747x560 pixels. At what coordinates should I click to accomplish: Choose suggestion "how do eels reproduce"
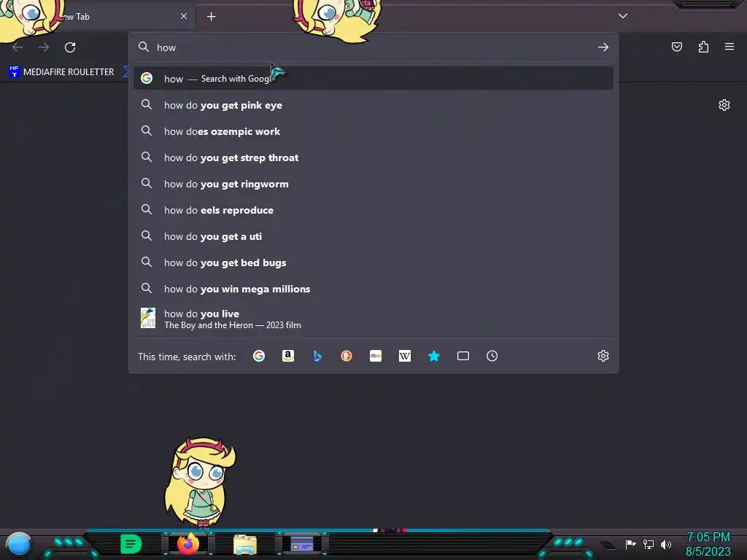tap(373, 209)
